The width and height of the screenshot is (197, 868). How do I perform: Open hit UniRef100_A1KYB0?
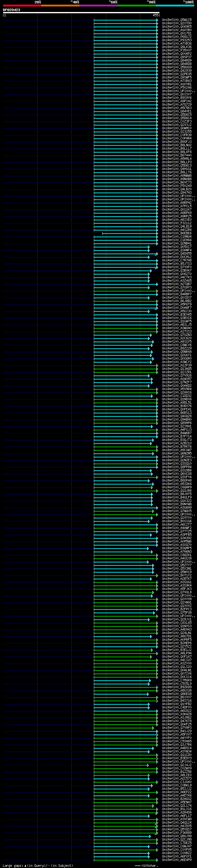coord(177,30)
